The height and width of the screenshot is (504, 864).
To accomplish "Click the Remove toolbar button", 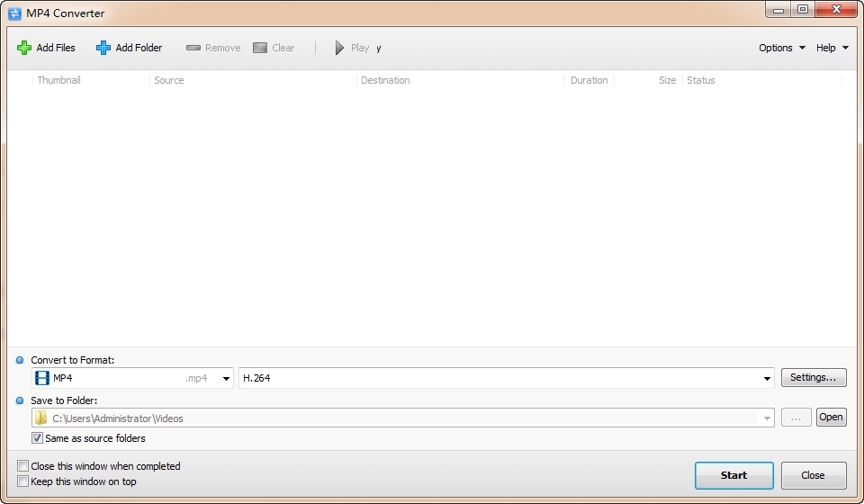I will (x=213, y=48).
